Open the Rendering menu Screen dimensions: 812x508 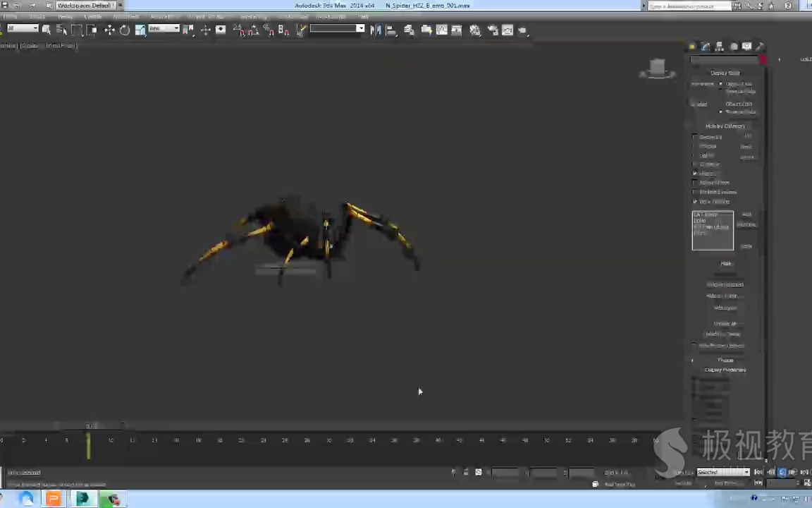252,17
